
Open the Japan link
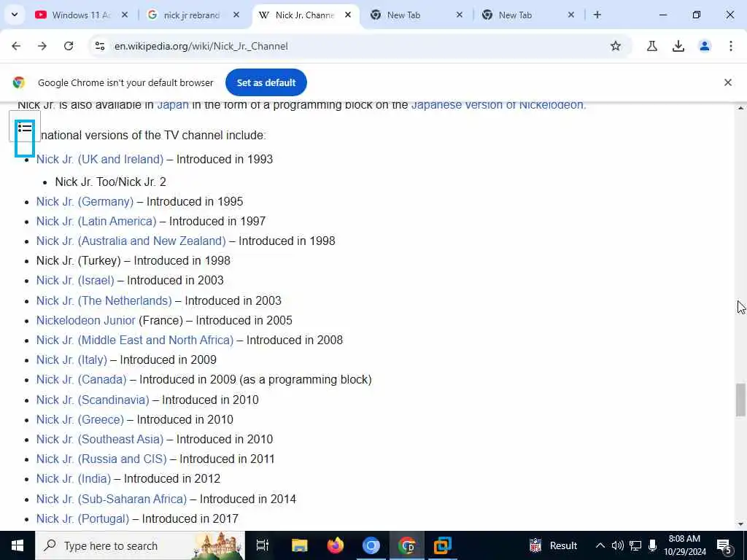tap(173, 105)
